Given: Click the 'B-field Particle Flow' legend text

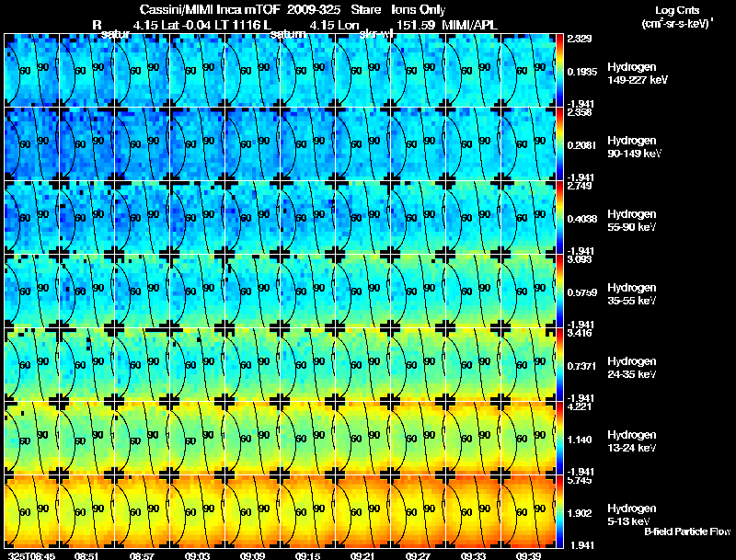Looking at the screenshot, I should [687, 531].
